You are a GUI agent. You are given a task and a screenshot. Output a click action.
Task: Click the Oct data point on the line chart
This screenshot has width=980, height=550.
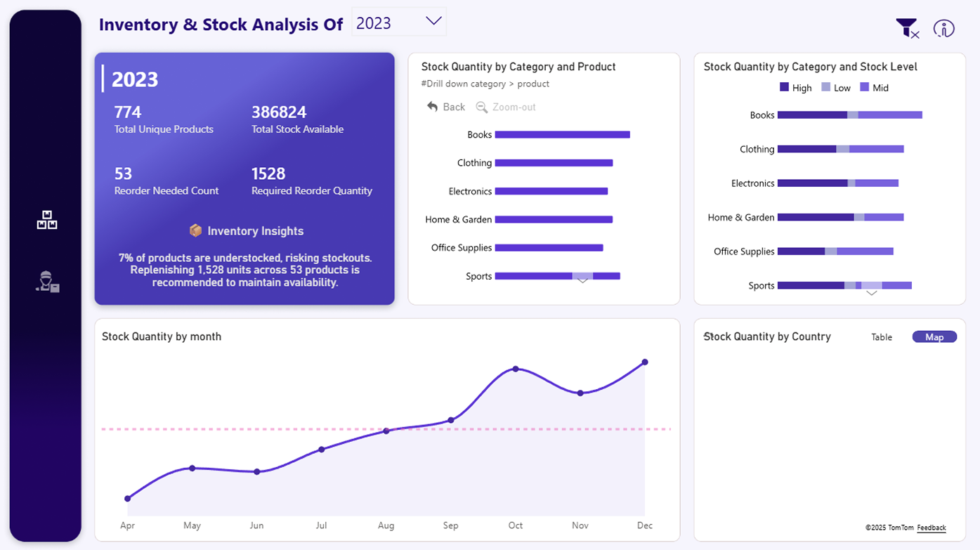516,369
